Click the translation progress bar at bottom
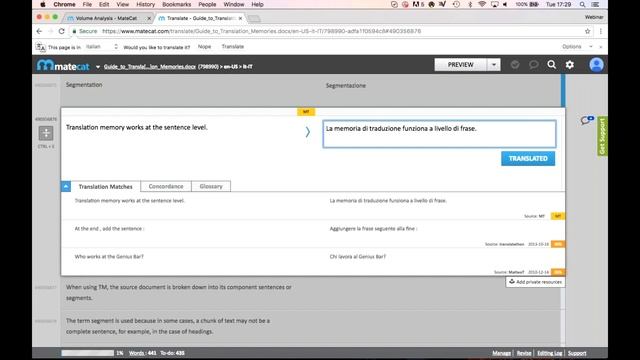Screen dimensions: 640x360 pos(88,353)
